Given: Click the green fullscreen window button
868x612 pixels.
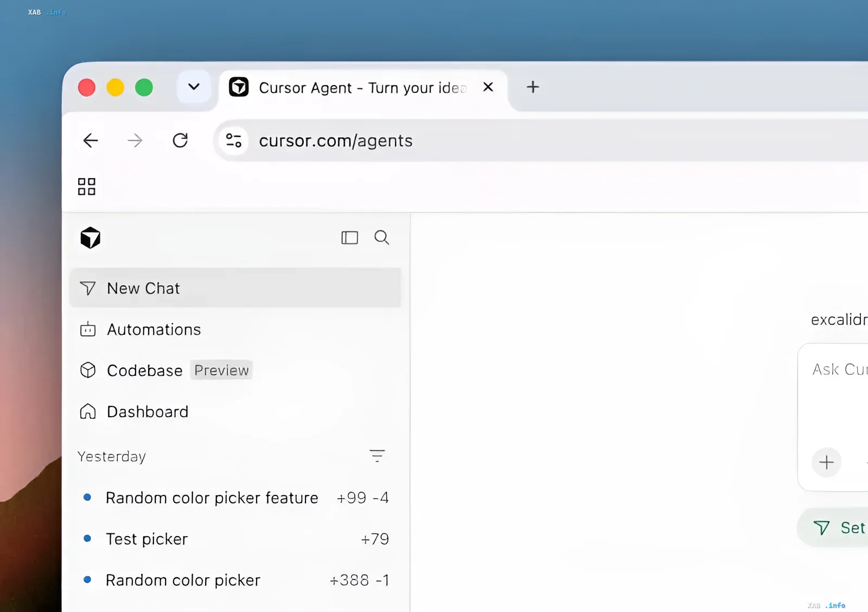Looking at the screenshot, I should pyautogui.click(x=144, y=87).
